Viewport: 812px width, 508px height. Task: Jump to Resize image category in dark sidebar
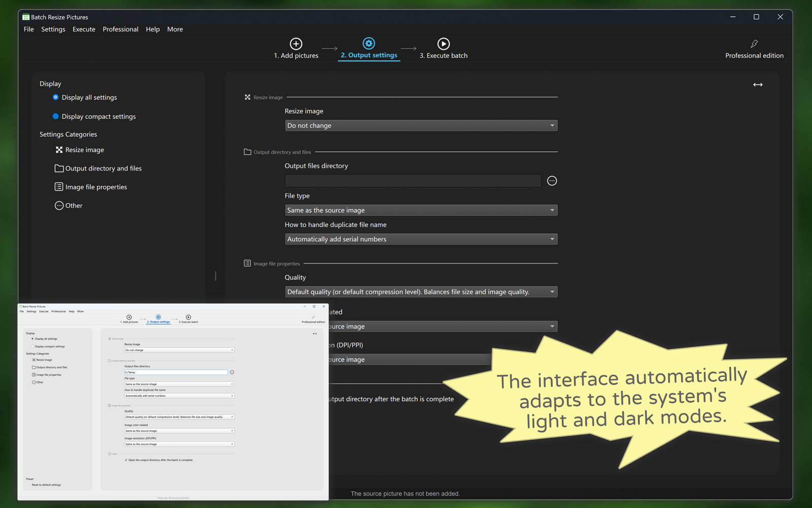coord(80,150)
